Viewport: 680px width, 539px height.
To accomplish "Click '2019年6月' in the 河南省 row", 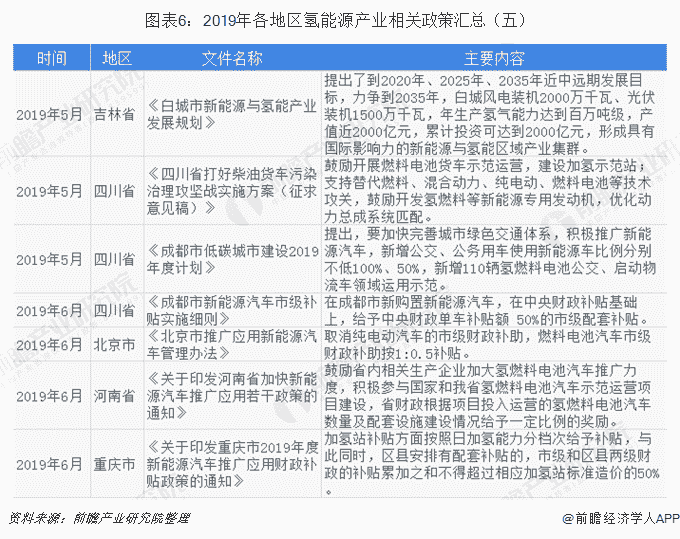I will click(x=49, y=396).
